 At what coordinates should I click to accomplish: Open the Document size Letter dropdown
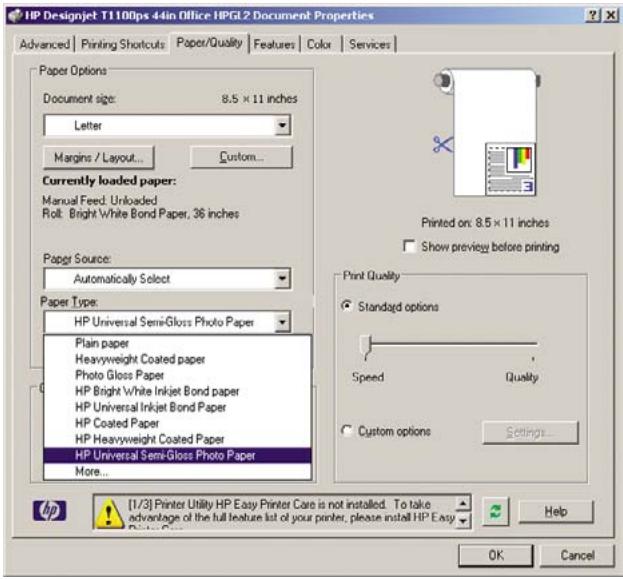click(x=167, y=126)
